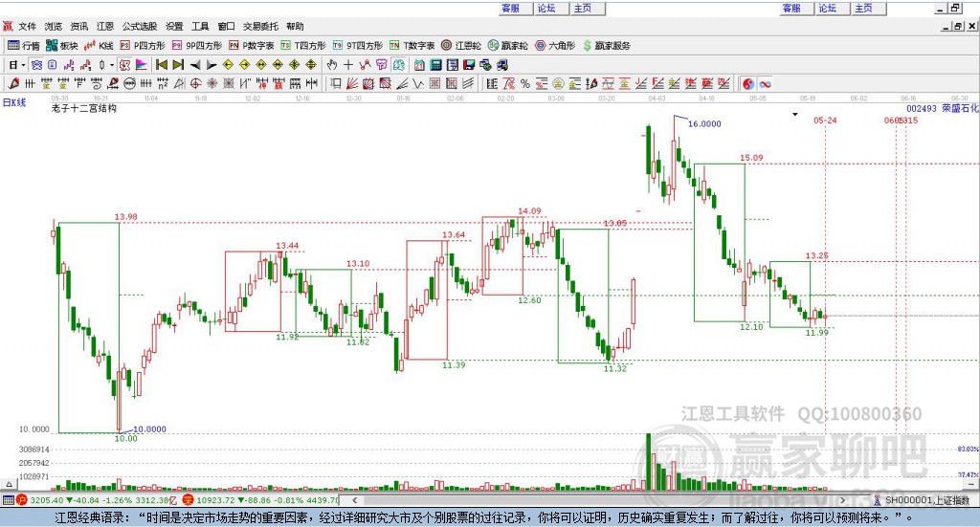Open the 行情 quotes view

click(24, 46)
